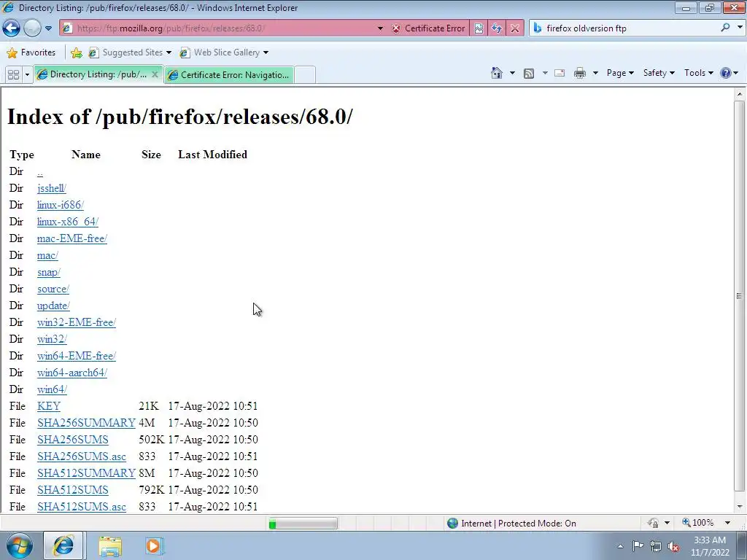Add page to Favorites bar star icon
This screenshot has width=747, height=560.
pyautogui.click(x=76, y=52)
